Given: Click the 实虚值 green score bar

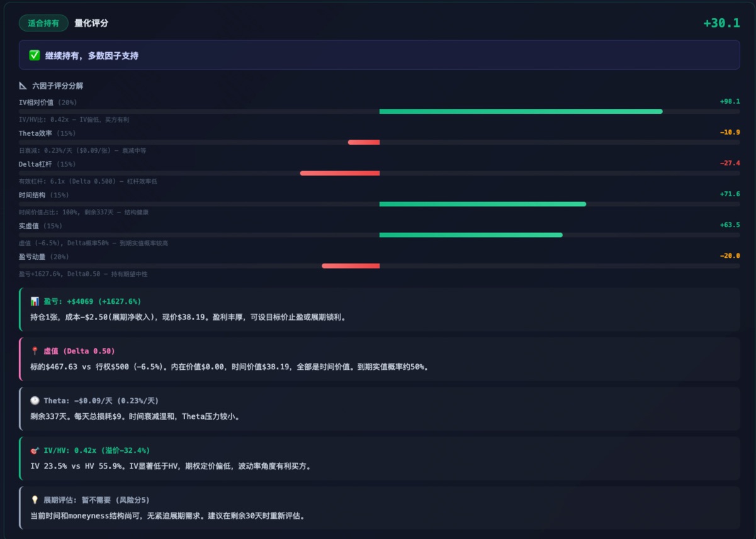Looking at the screenshot, I should [x=471, y=235].
